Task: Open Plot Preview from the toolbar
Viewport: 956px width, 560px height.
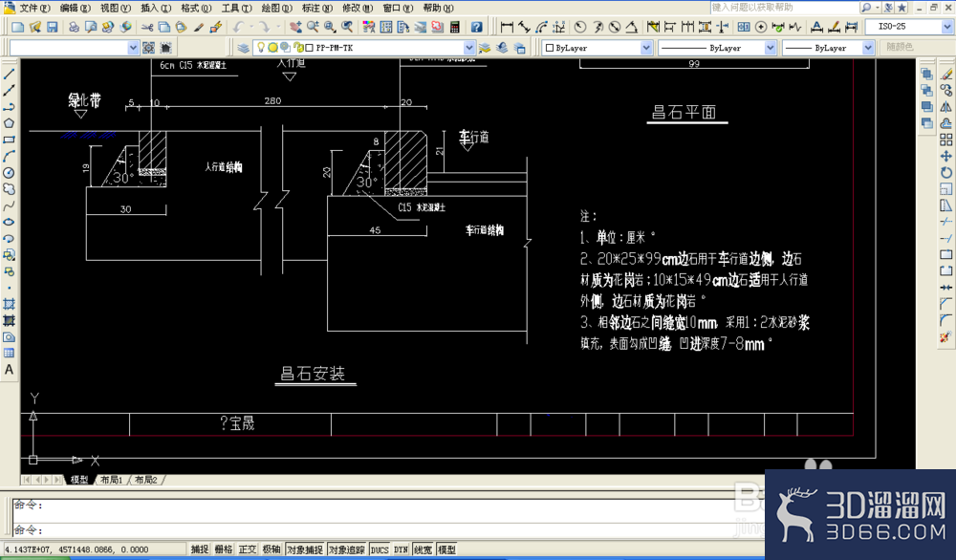Action: (x=91, y=27)
